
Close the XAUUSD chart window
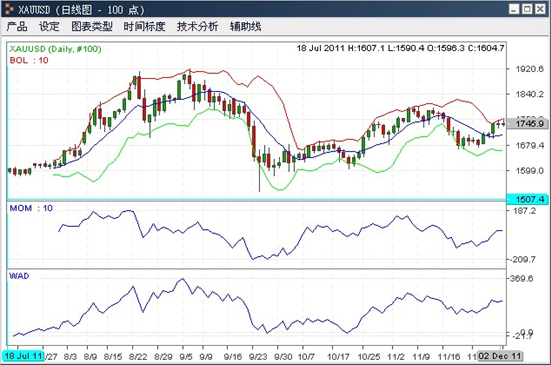540,9
